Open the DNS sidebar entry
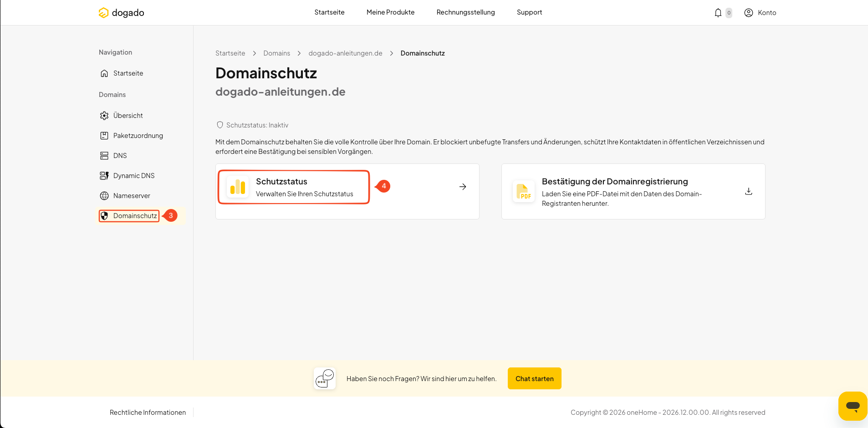This screenshot has width=868, height=428. (x=120, y=156)
